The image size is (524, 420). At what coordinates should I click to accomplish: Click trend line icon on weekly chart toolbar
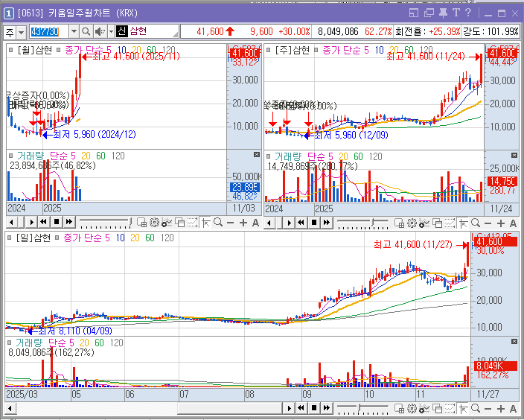coord(450,223)
